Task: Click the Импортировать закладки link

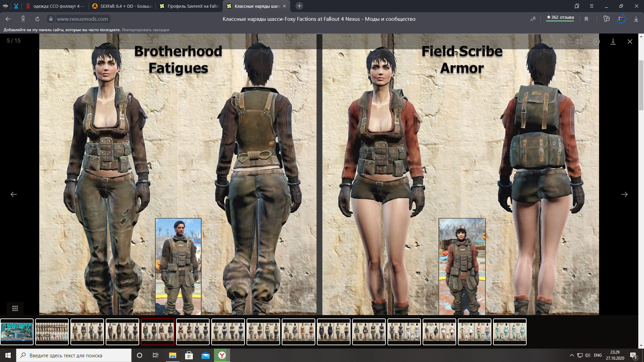Action: click(x=146, y=30)
